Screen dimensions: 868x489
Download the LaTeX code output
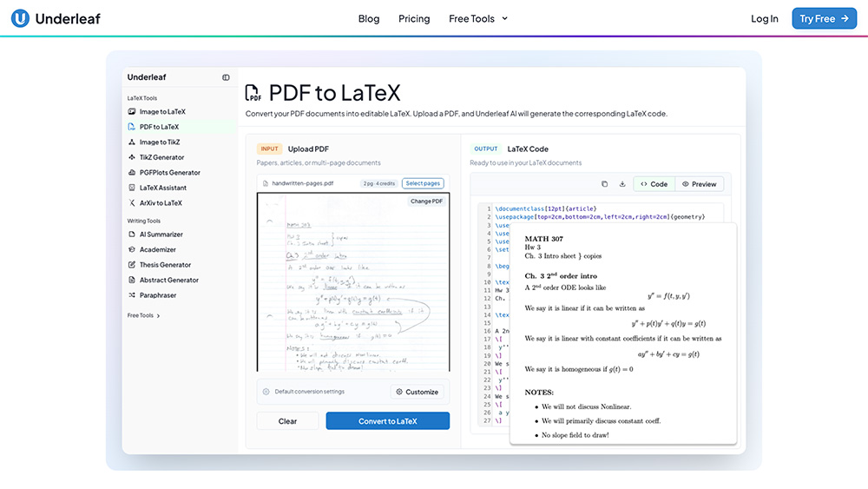(622, 184)
